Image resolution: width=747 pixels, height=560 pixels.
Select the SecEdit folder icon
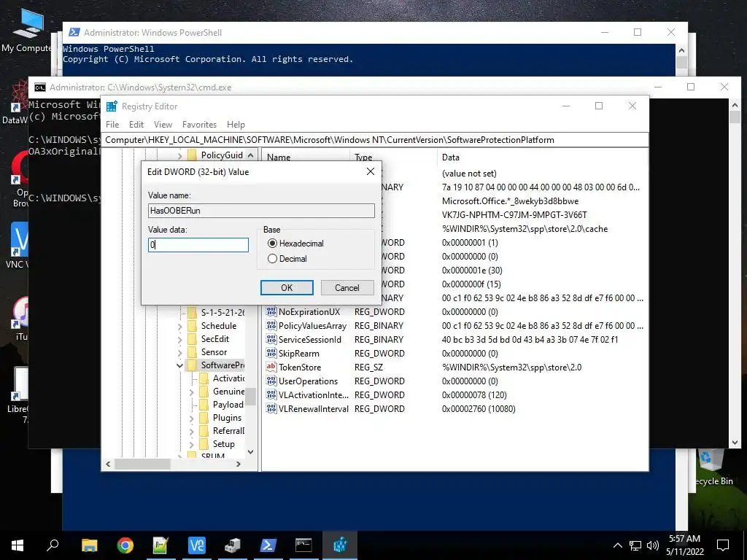192,338
